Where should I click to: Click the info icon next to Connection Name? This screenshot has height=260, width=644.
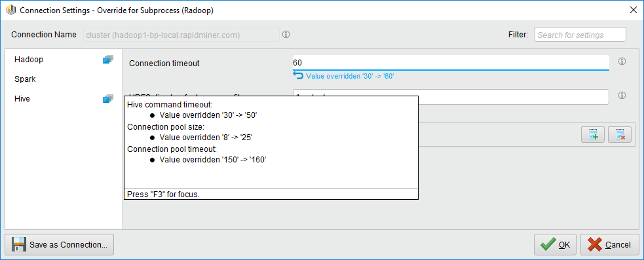point(286,35)
